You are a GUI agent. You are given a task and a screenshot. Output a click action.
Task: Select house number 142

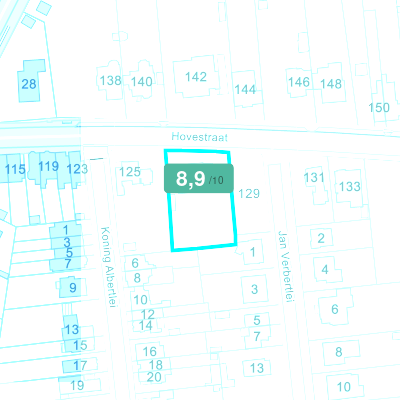click(196, 77)
